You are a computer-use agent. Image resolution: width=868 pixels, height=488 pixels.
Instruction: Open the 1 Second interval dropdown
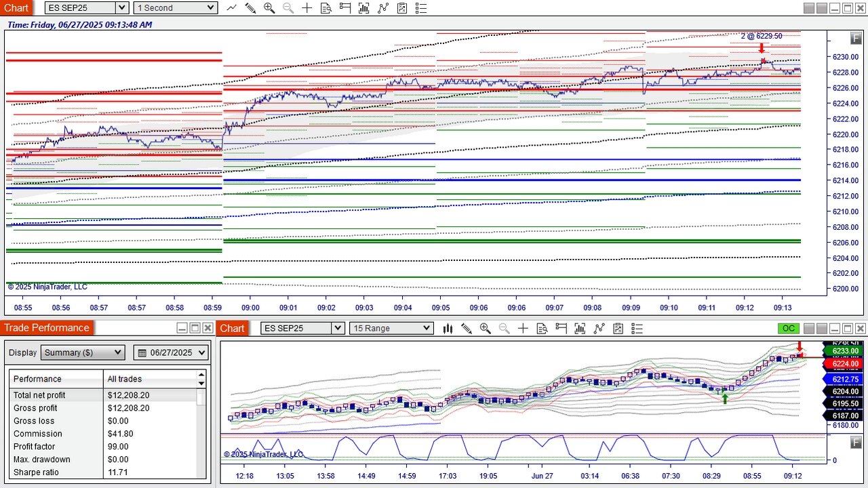point(175,8)
